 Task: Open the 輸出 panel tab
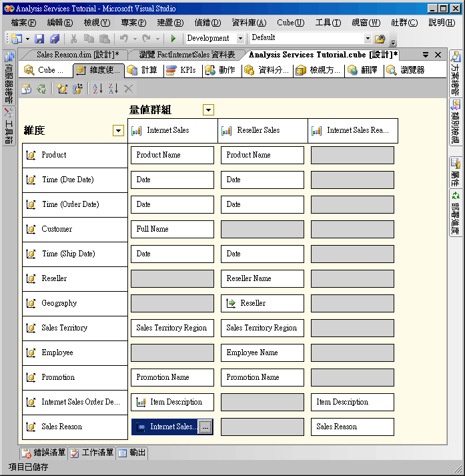(132, 453)
